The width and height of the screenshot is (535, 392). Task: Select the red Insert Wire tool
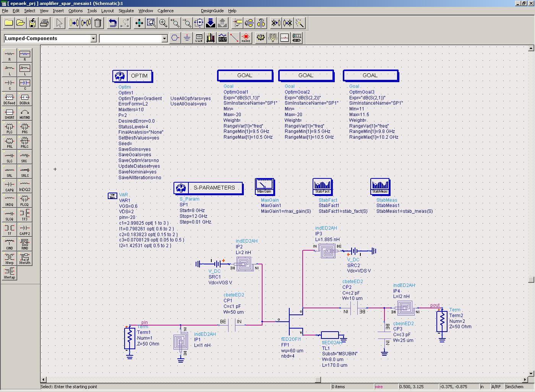(x=234, y=38)
